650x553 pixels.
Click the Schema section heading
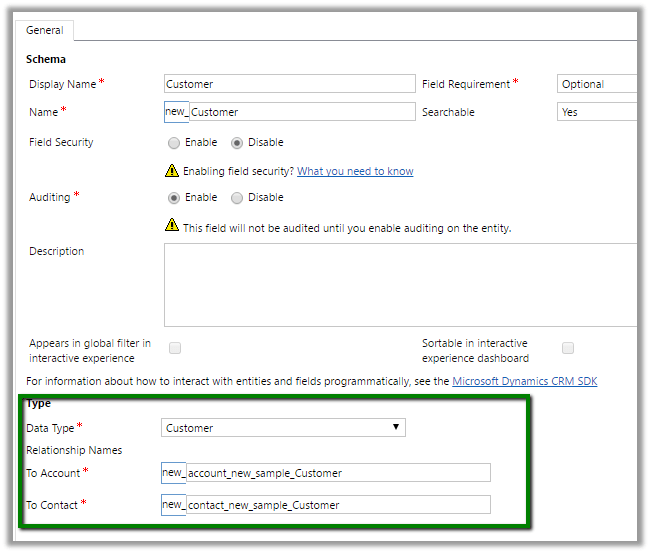(x=46, y=60)
